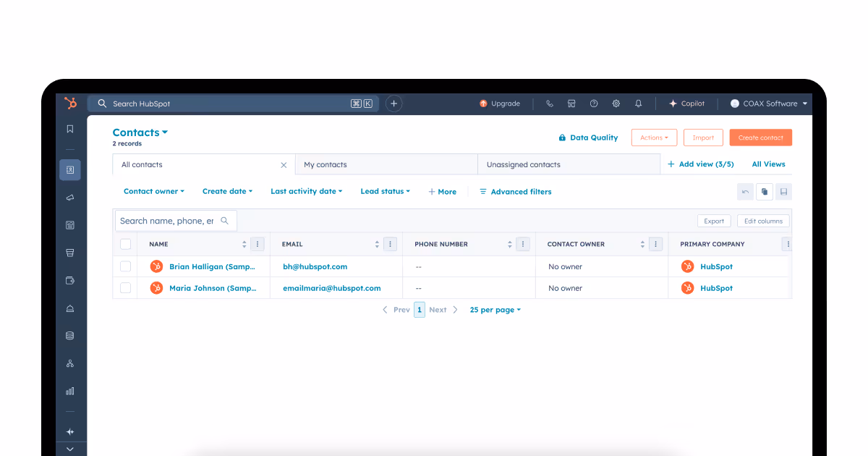Open the calling phone icon
This screenshot has height=456, width=868.
pos(550,104)
